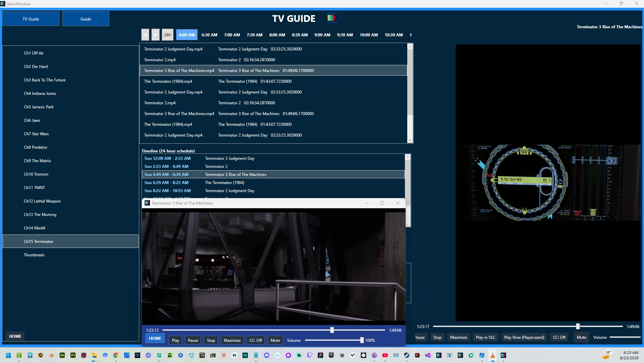Select timeline entry Sun 12:00 AM - 2:33 AM
This screenshot has height=363, width=644.
point(273,158)
